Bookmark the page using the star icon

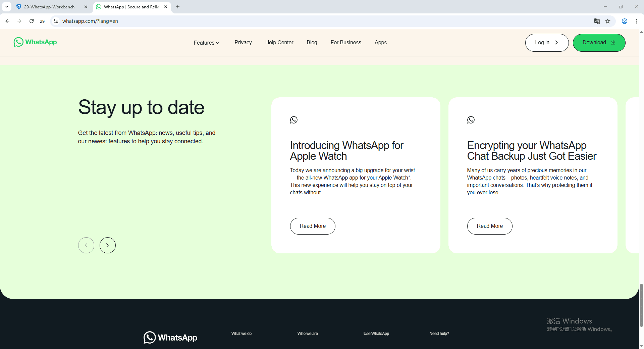pos(608,21)
